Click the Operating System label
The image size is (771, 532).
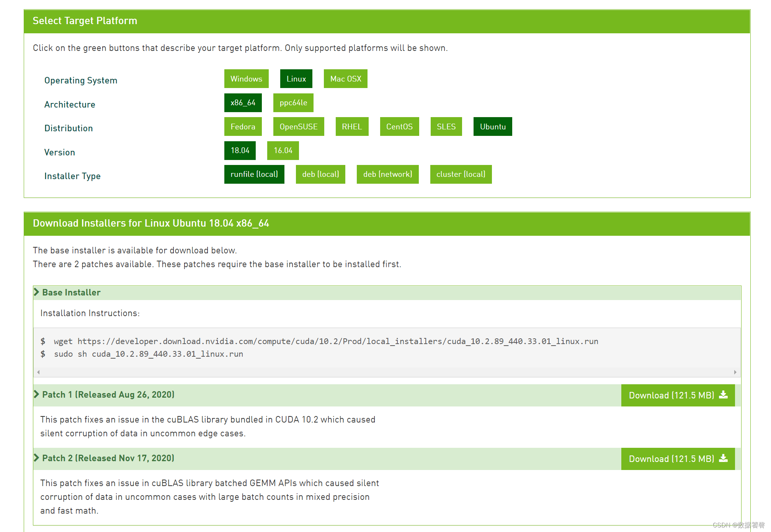click(81, 80)
